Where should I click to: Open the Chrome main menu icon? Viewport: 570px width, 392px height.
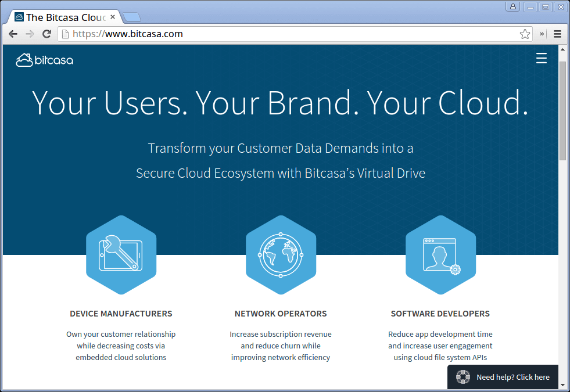tap(557, 34)
